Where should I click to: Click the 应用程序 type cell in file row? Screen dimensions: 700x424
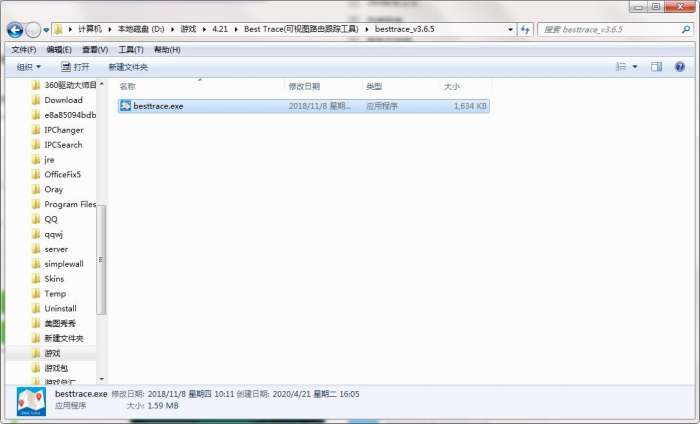click(x=382, y=106)
